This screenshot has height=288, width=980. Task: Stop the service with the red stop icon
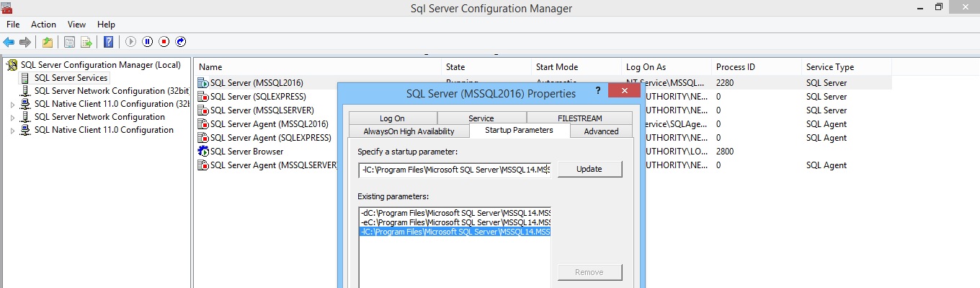[x=164, y=42]
